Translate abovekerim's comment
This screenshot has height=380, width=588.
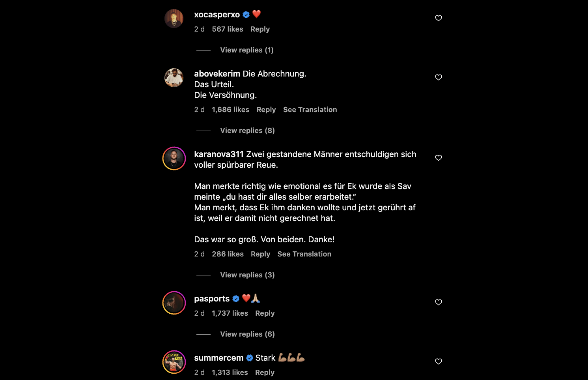310,110
